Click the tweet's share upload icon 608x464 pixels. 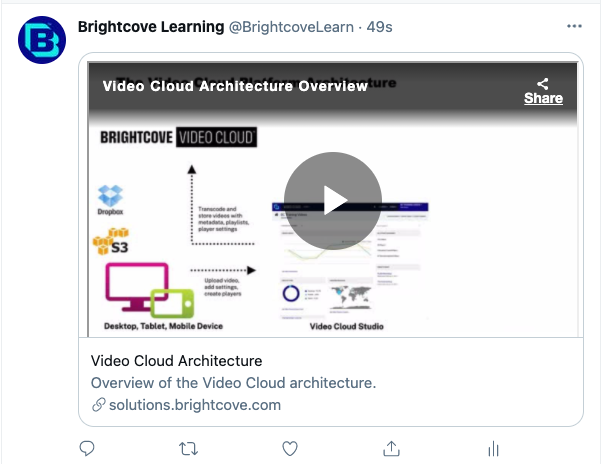coord(392,447)
